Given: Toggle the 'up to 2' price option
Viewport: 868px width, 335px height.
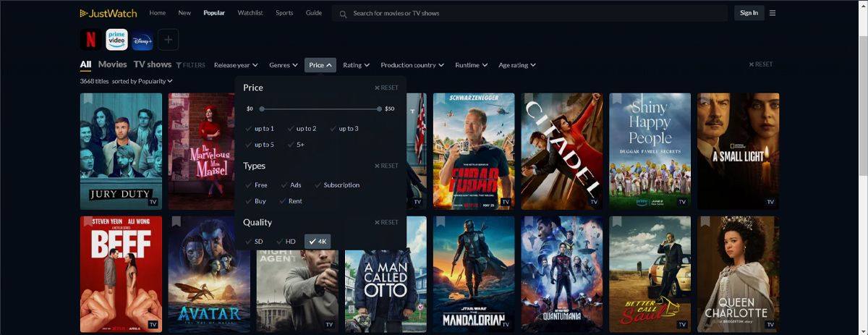Looking at the screenshot, I should [x=302, y=129].
